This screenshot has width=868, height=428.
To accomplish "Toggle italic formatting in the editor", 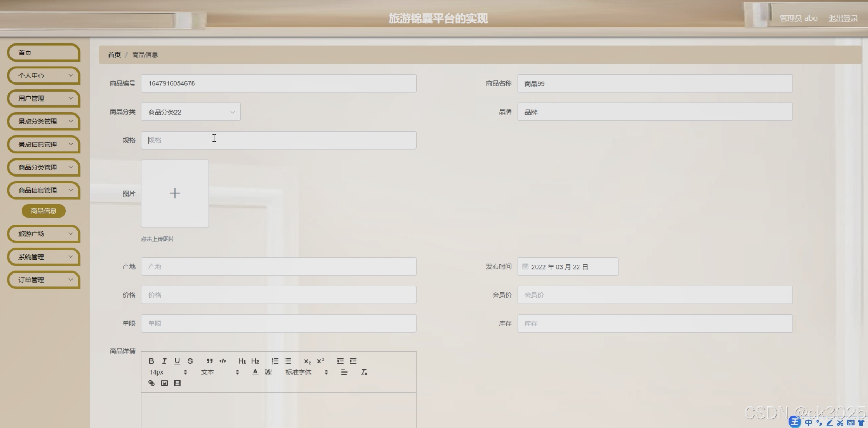I will click(x=164, y=361).
